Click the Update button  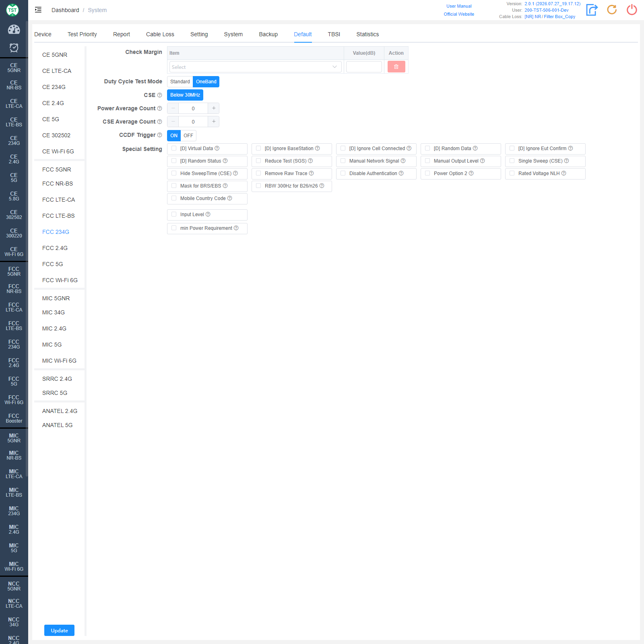click(x=59, y=630)
